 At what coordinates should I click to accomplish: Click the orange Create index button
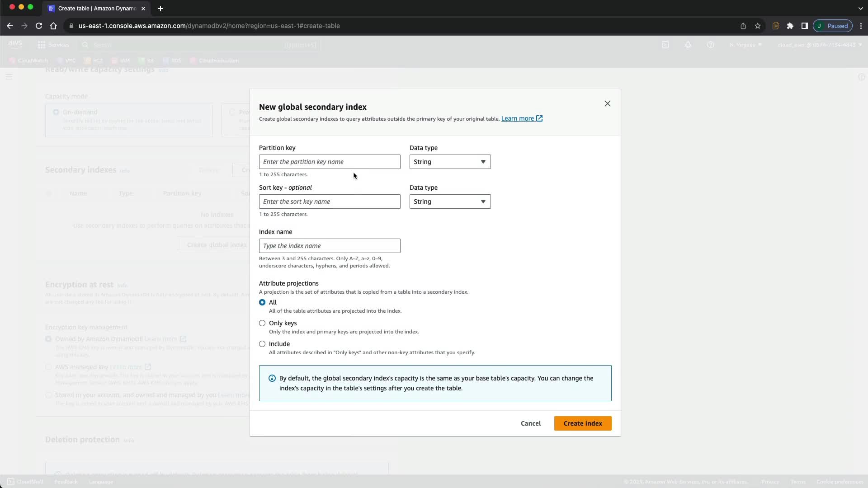pos(582,423)
